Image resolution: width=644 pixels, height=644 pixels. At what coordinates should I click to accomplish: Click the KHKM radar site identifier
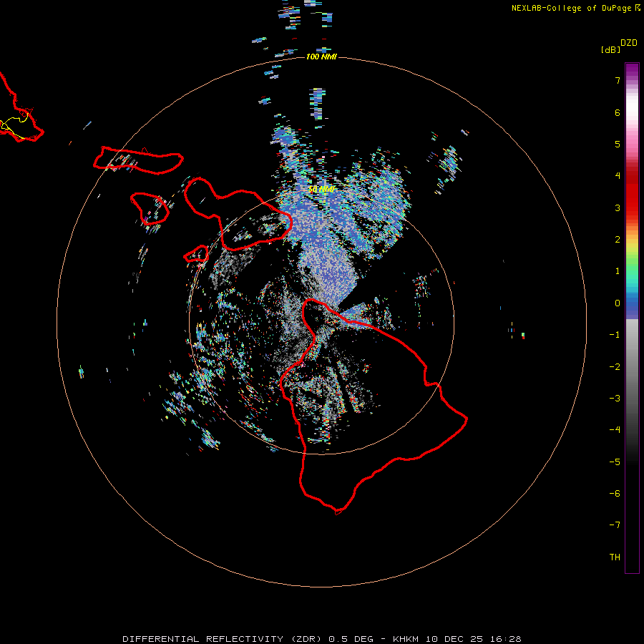click(406, 639)
